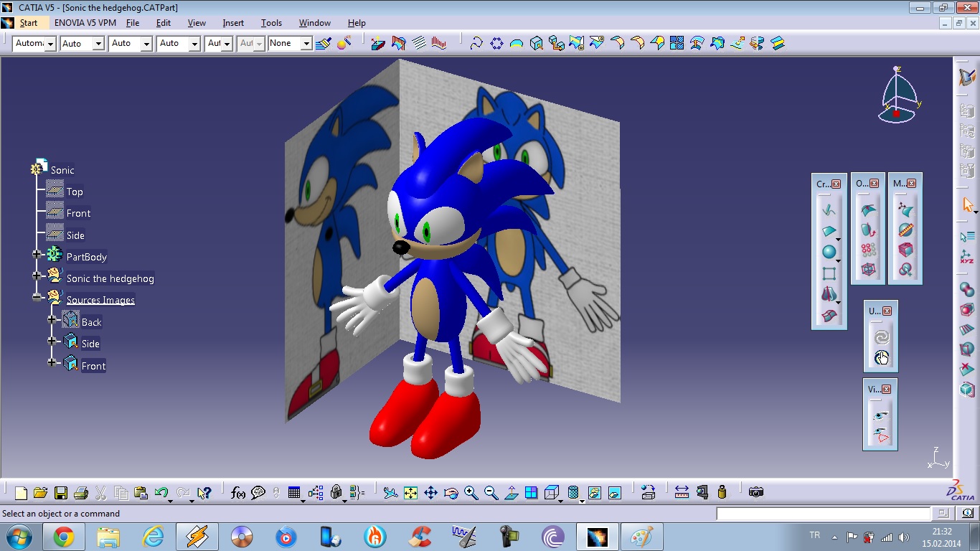Close the M... floating toolbar
Screen dimensions: 980x551
(911, 184)
